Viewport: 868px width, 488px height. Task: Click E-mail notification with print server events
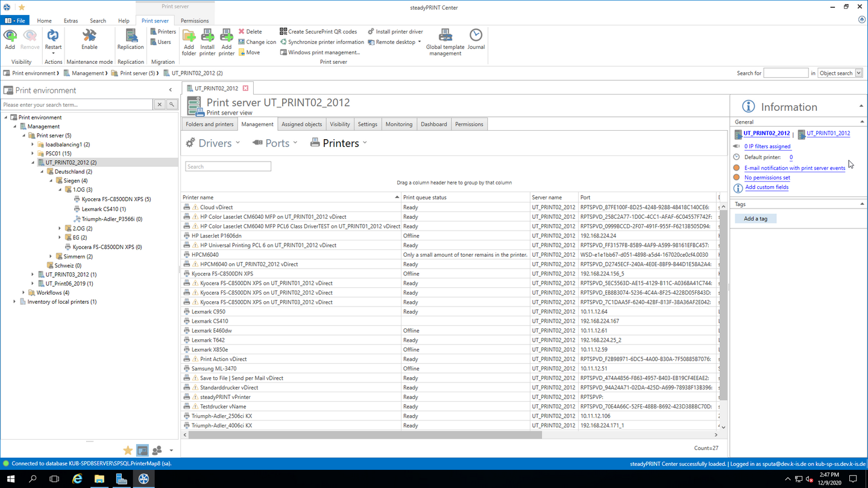coord(794,168)
